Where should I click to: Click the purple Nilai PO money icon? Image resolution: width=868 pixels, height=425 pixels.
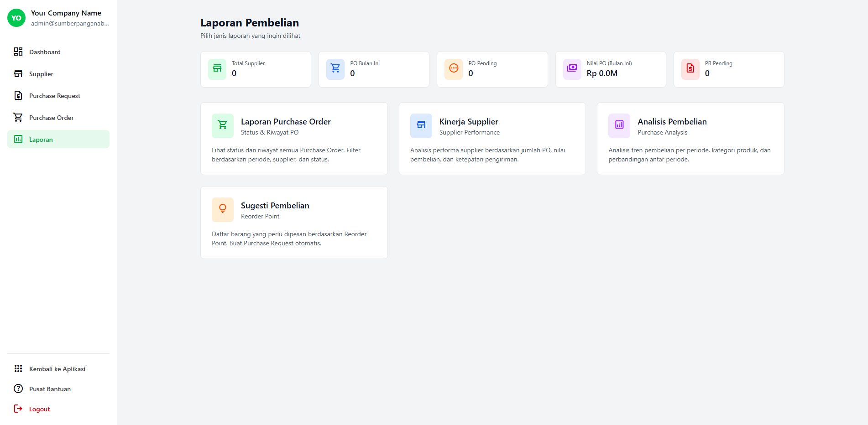572,69
